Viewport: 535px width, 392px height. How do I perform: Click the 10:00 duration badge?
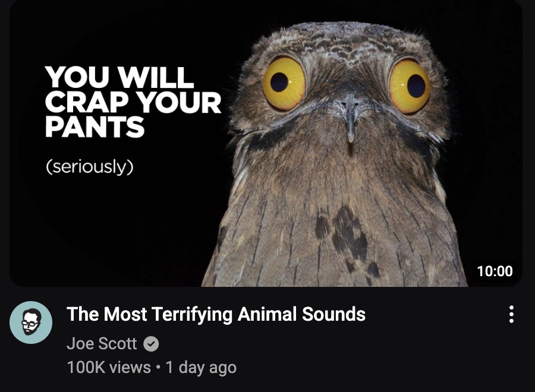pyautogui.click(x=495, y=271)
